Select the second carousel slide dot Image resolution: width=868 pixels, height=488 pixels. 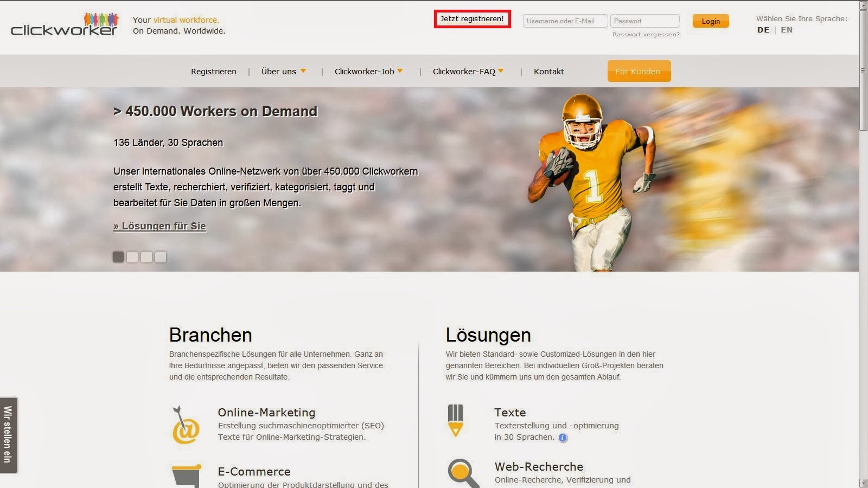[x=132, y=256]
